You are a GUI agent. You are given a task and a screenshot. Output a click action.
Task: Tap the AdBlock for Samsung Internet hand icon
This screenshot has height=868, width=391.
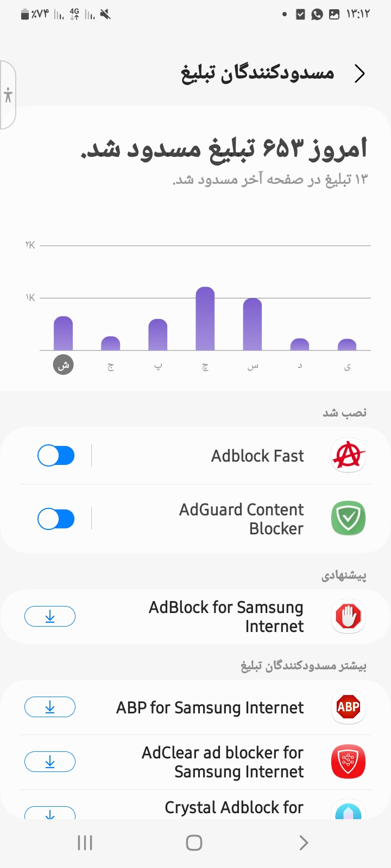[348, 616]
